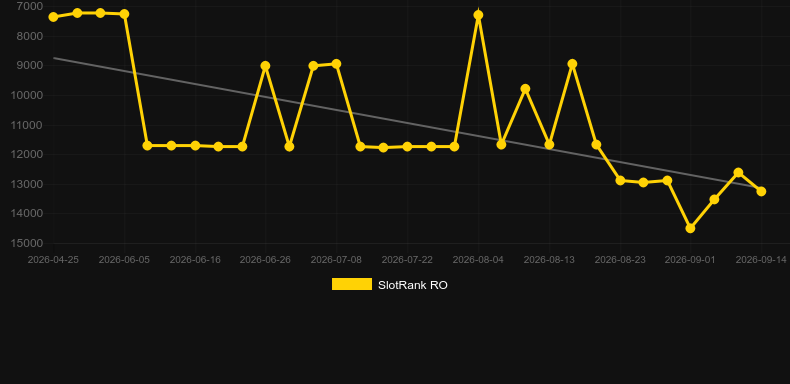Select the data point above 2026-06-26
Viewport: 790px width, 384px height.
[266, 66]
